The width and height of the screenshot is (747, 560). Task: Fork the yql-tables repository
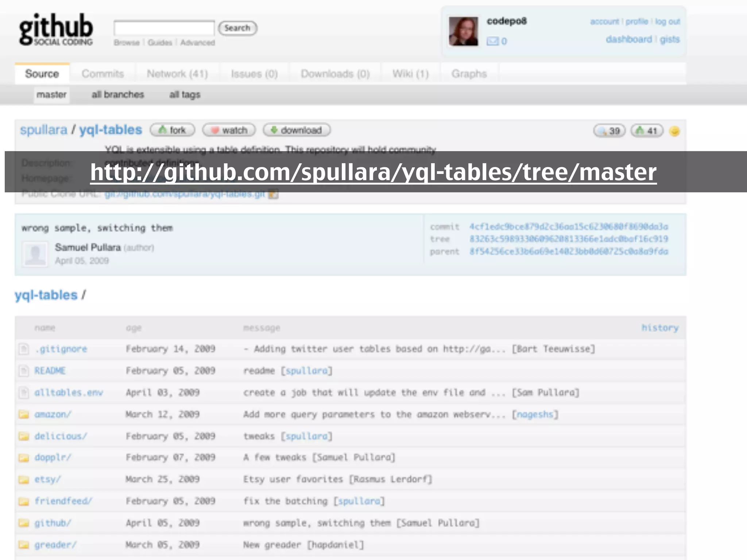(173, 130)
